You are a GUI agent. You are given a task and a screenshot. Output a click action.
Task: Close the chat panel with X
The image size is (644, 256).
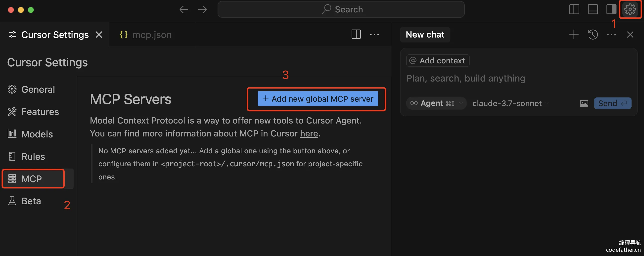pos(630,35)
